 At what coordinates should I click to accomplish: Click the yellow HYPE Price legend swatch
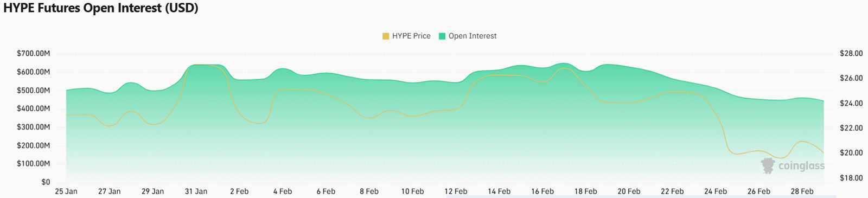point(386,36)
